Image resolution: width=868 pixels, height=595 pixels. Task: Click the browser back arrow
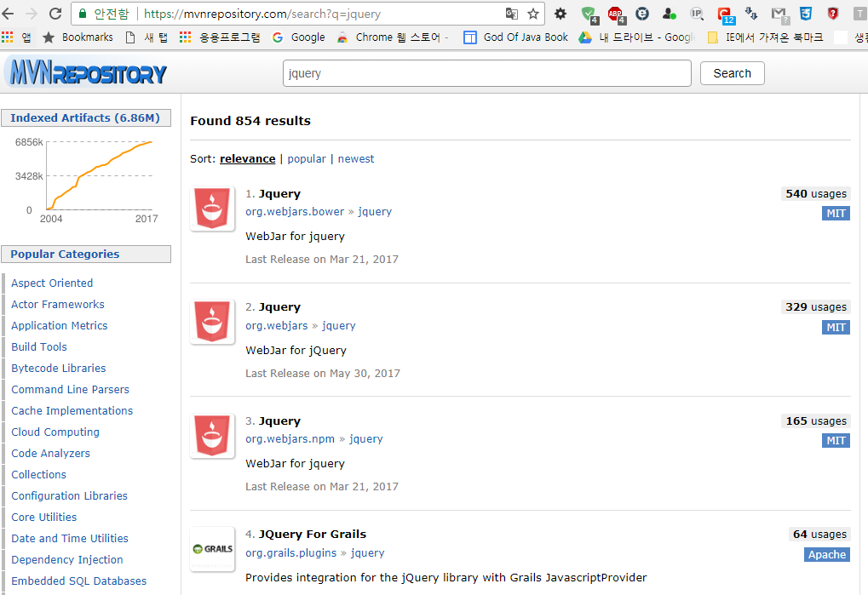click(9, 14)
